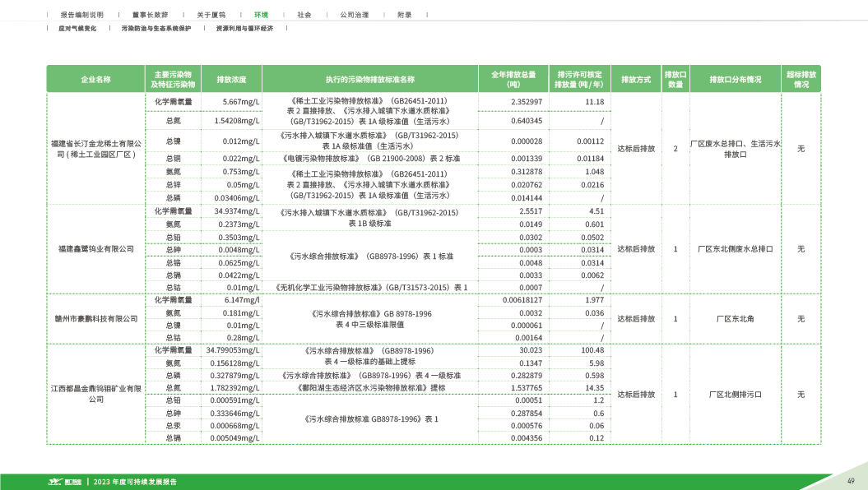868x490 pixels.
Task: Click page number 49 in the footer
Action: point(852,481)
